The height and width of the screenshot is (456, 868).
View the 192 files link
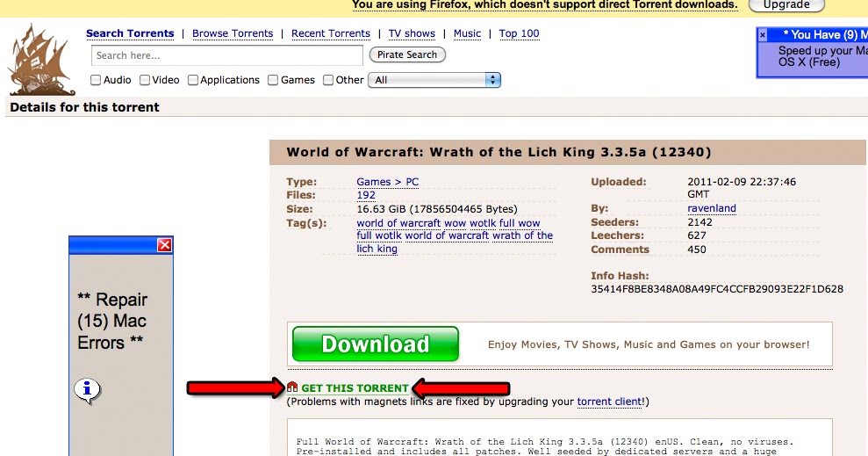tap(366, 195)
